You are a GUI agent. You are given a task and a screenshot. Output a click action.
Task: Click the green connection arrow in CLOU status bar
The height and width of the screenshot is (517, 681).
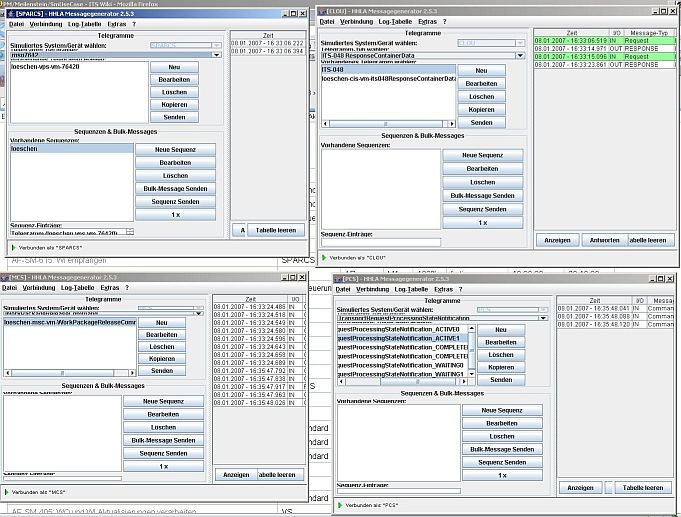pos(323,257)
